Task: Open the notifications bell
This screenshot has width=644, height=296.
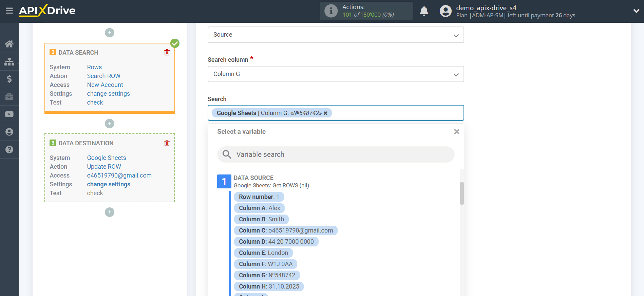Action: pos(424,11)
